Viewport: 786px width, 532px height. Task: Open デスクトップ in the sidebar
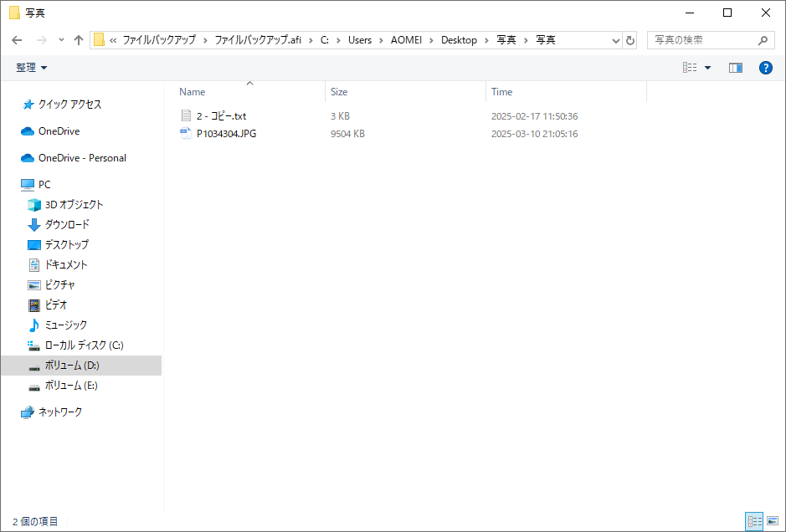pyautogui.click(x=67, y=244)
